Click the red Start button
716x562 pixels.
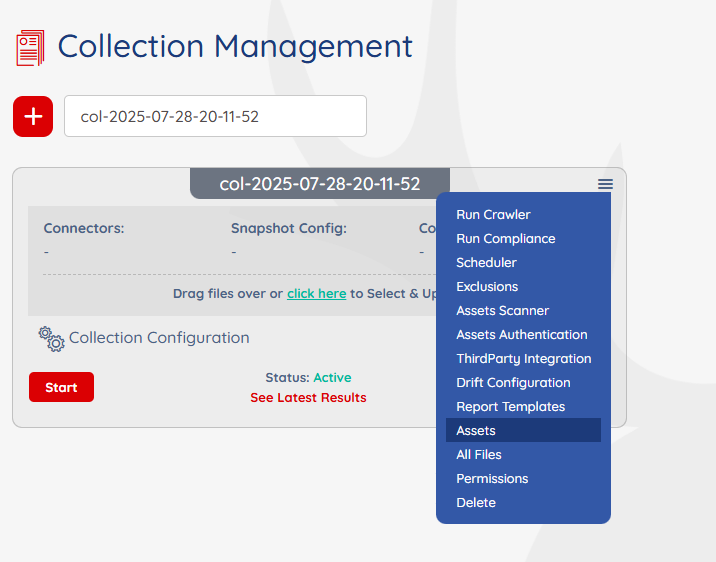click(x=61, y=387)
